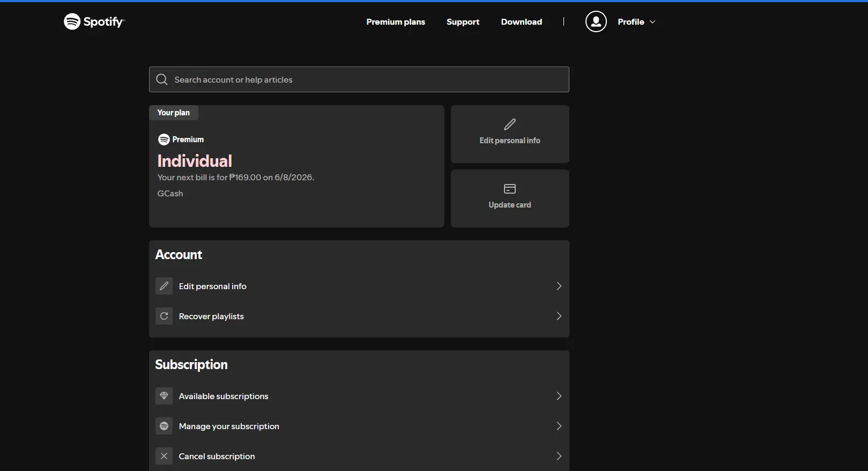The width and height of the screenshot is (868, 471).
Task: Click diamond icon beside Available subscriptions
Action: (164, 396)
